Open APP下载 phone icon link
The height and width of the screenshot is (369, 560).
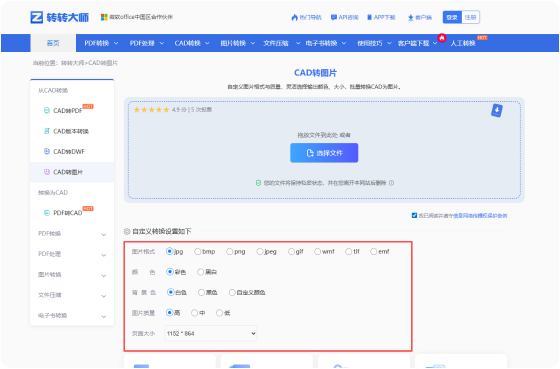pyautogui.click(x=381, y=17)
